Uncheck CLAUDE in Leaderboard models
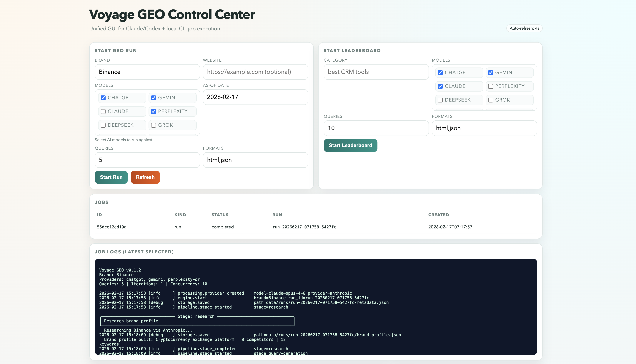Image resolution: width=636 pixels, height=364 pixels. click(x=440, y=86)
